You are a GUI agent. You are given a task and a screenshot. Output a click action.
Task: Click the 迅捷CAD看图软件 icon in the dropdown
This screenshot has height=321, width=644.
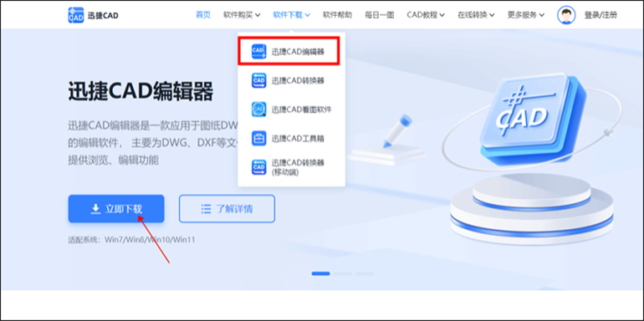point(258,110)
